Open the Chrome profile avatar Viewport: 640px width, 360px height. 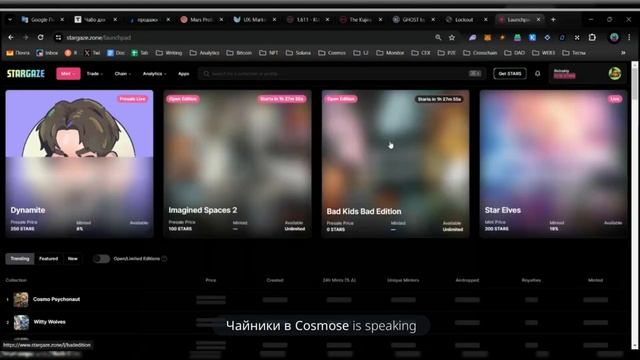coord(614,37)
